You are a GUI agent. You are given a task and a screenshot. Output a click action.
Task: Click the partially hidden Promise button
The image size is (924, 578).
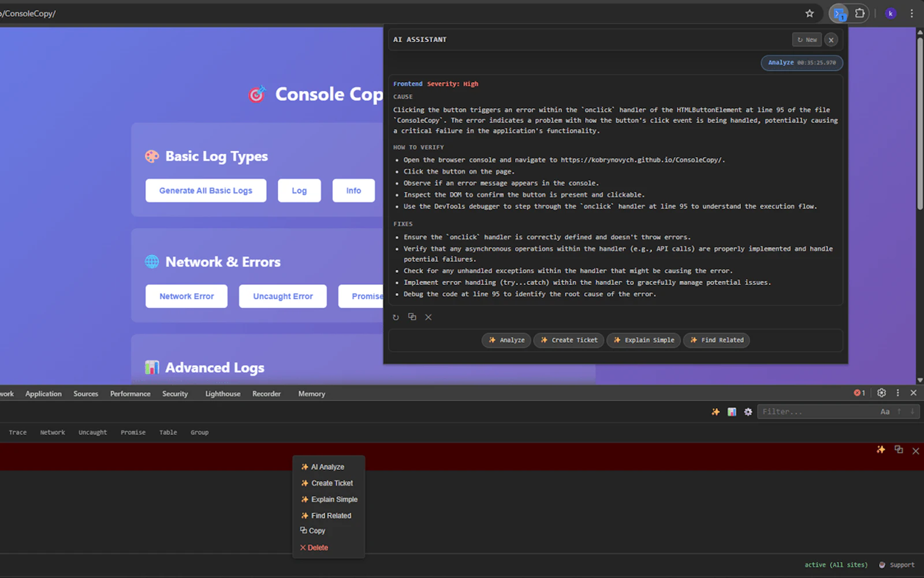tap(362, 297)
